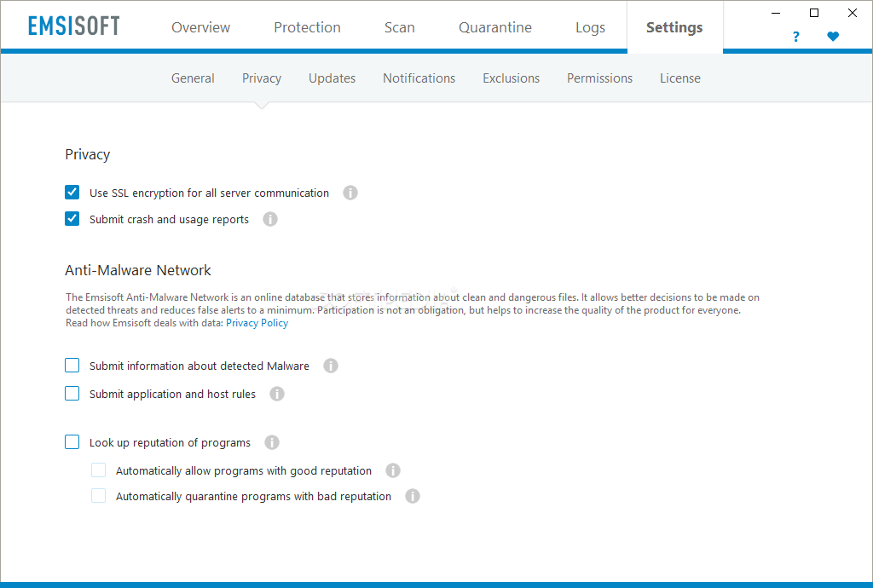
Task: Open the help question mark icon
Action: click(795, 37)
